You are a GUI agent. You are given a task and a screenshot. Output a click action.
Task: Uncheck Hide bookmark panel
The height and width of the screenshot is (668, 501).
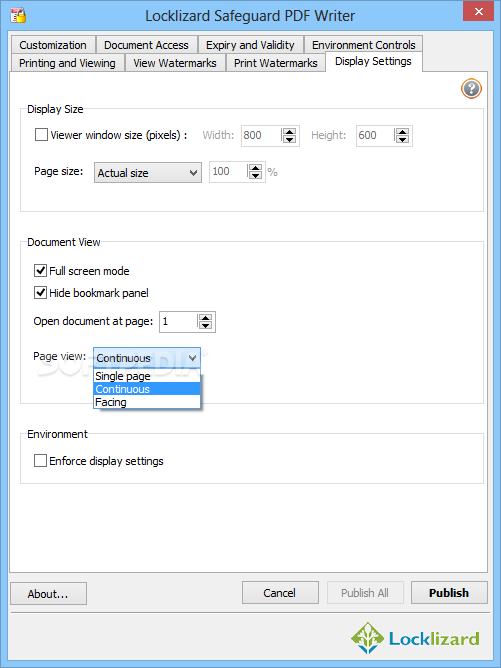pos(40,293)
